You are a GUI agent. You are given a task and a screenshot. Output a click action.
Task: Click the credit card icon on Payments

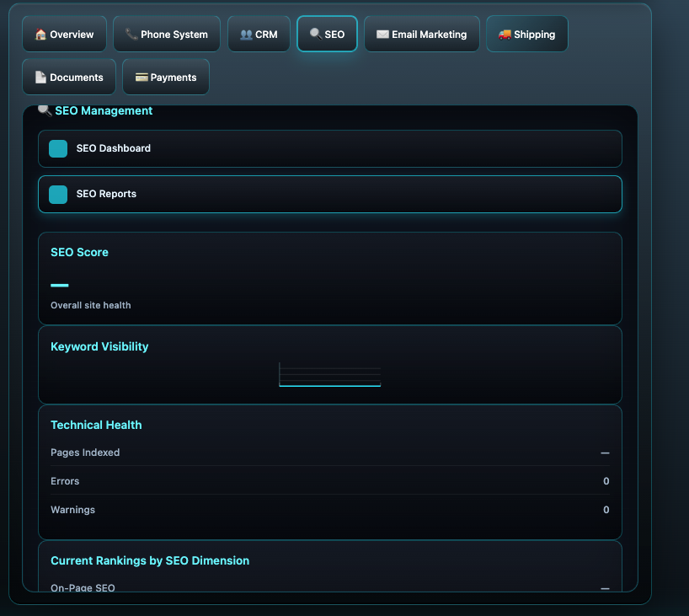click(142, 78)
